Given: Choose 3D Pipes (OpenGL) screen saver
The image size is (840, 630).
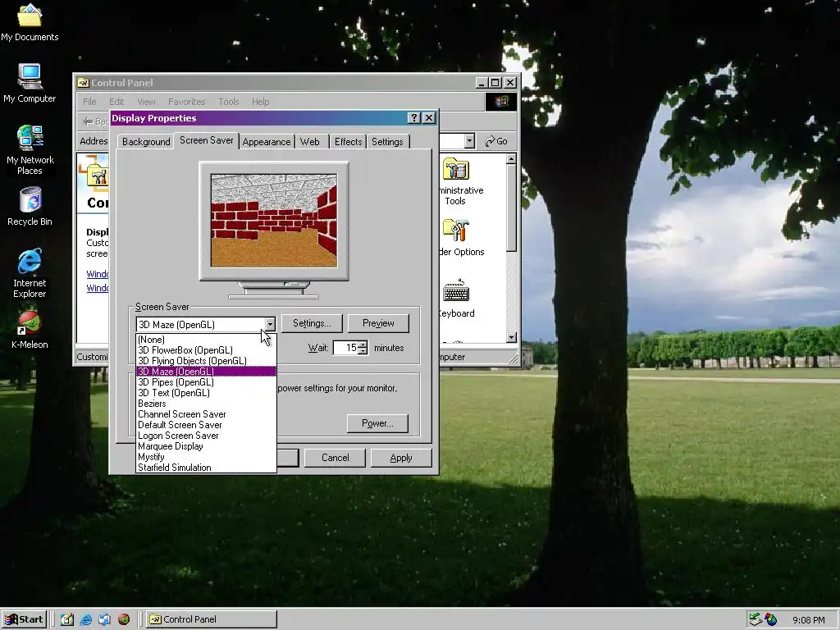Looking at the screenshot, I should 206,382.
